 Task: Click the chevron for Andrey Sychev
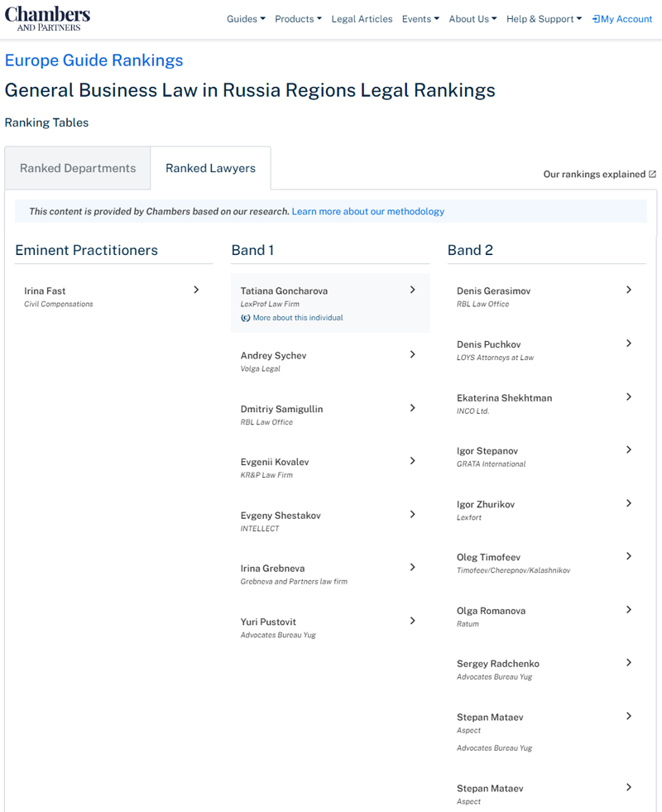tap(413, 355)
